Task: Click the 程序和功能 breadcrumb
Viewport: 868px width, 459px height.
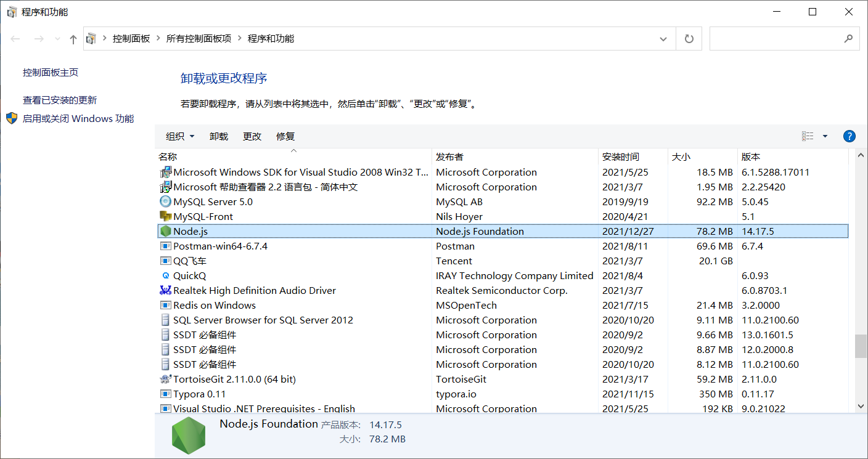Action: click(x=271, y=39)
